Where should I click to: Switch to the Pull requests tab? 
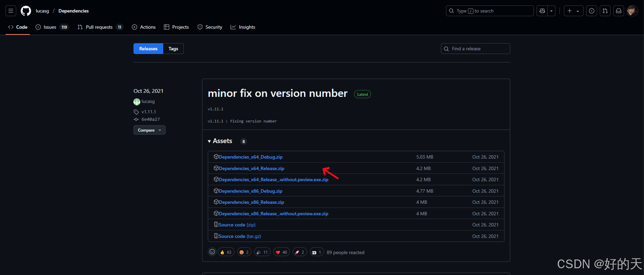tap(100, 27)
